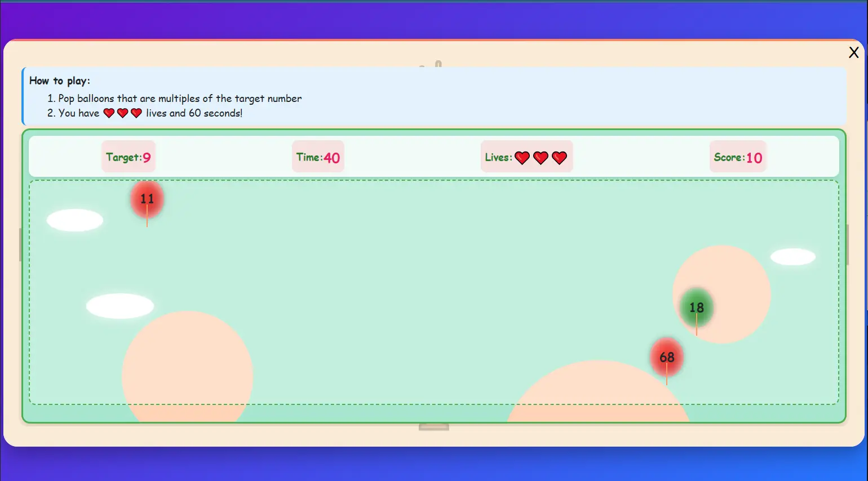Pop the red balloon numbered 68

667,357
